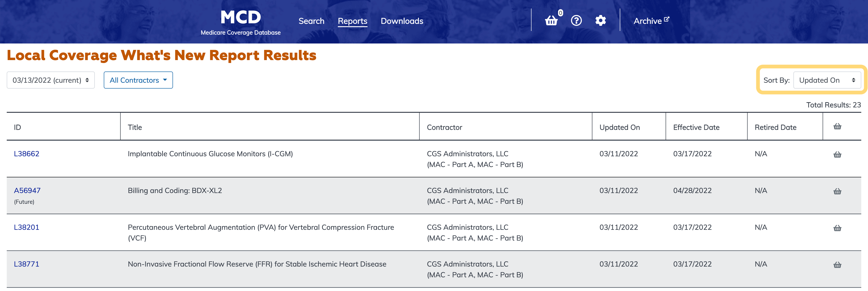Navigate to the Downloads menu
868x291 pixels.
coord(402,21)
